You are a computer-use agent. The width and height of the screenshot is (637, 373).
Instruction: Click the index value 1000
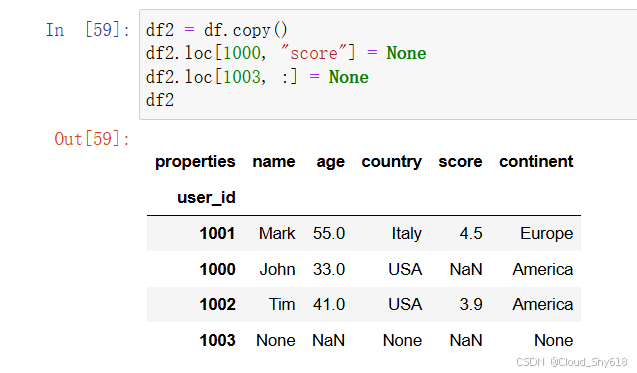pyautogui.click(x=217, y=269)
